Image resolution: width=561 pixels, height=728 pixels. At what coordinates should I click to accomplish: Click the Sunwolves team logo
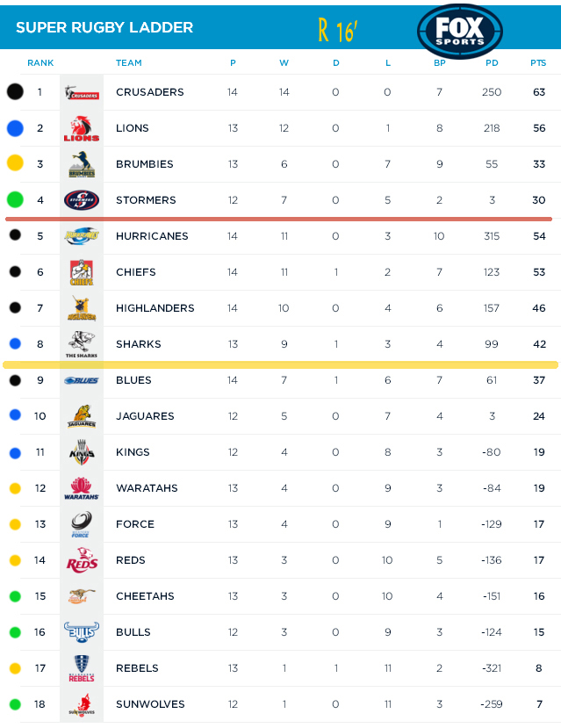tap(81, 704)
